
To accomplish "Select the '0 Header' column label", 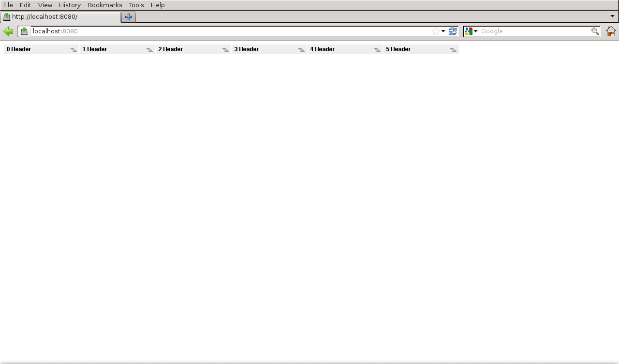I will (x=19, y=49).
